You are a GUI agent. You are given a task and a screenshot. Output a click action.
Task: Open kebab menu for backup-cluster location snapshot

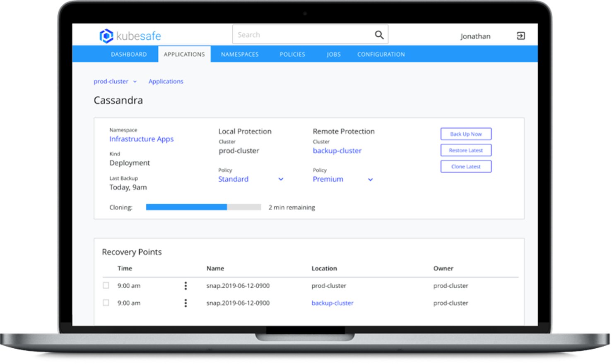[x=186, y=303]
